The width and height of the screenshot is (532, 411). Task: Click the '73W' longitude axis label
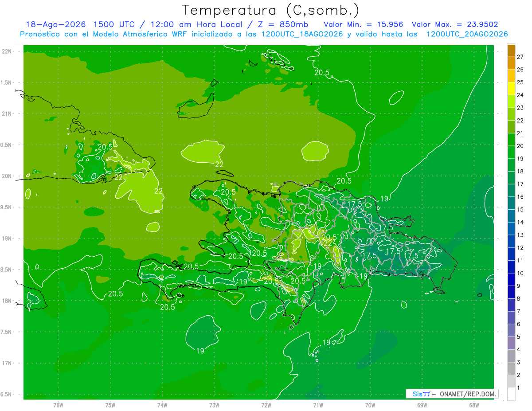tap(214, 405)
